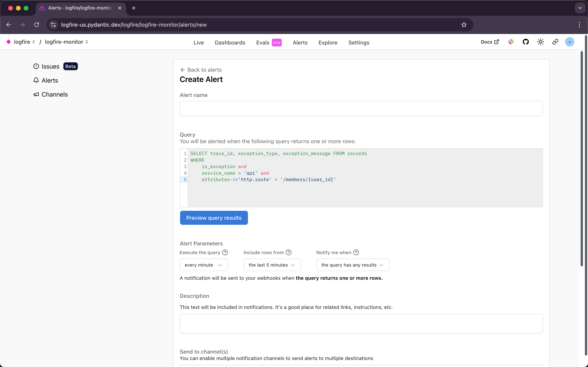Click the copy link icon
The width and height of the screenshot is (588, 367).
pos(555,42)
